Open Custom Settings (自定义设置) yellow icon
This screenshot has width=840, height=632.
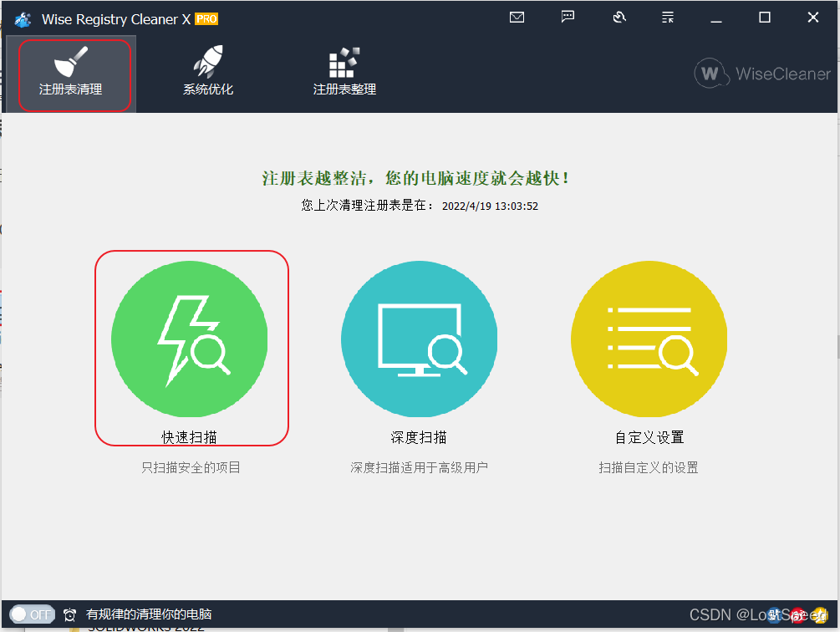[x=649, y=339]
